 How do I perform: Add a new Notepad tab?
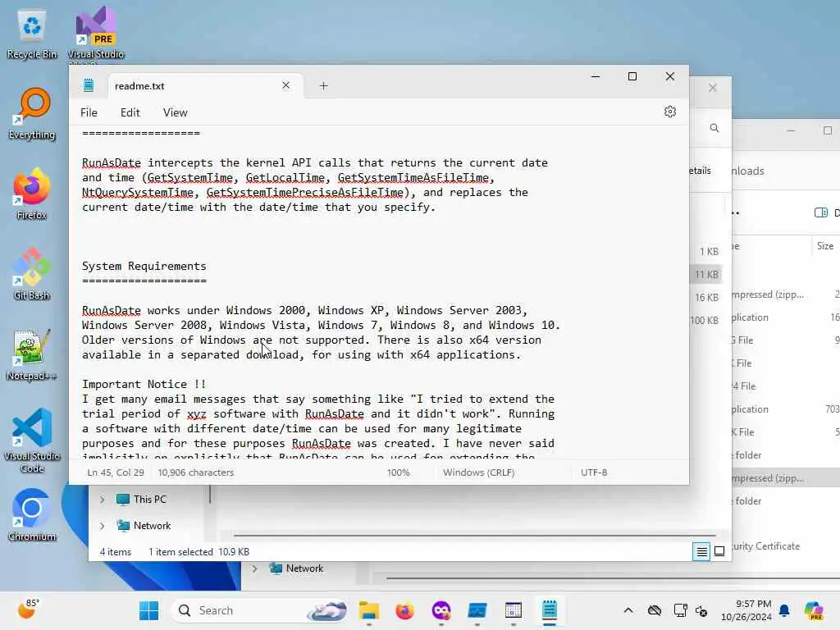(x=323, y=85)
